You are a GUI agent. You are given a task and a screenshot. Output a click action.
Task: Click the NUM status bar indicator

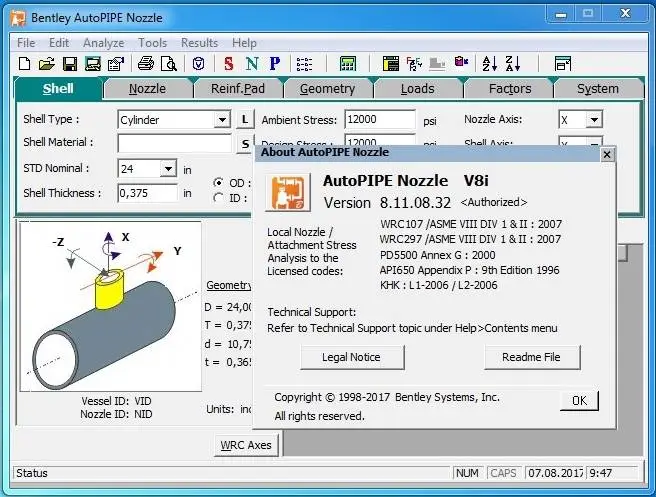coord(467,473)
